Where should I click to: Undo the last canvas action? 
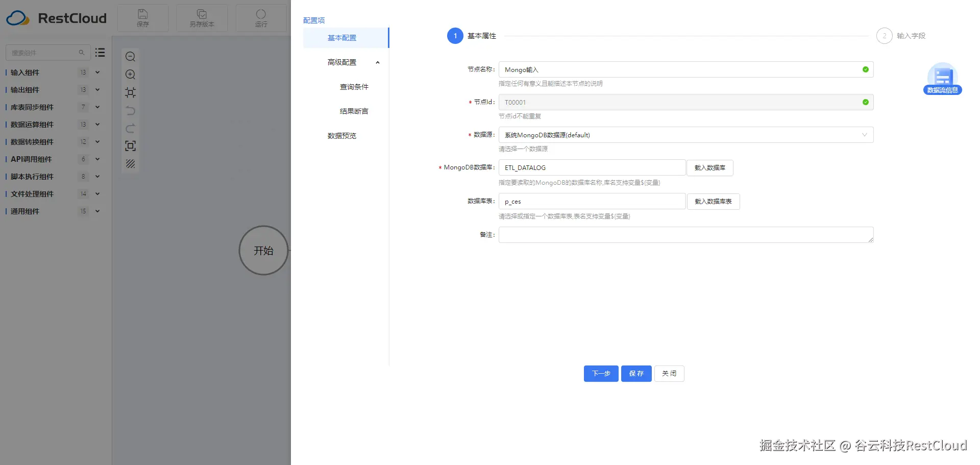tap(131, 110)
